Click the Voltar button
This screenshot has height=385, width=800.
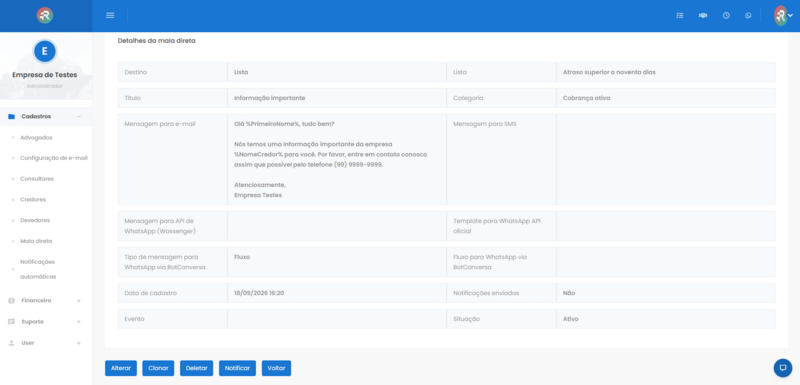tap(277, 368)
